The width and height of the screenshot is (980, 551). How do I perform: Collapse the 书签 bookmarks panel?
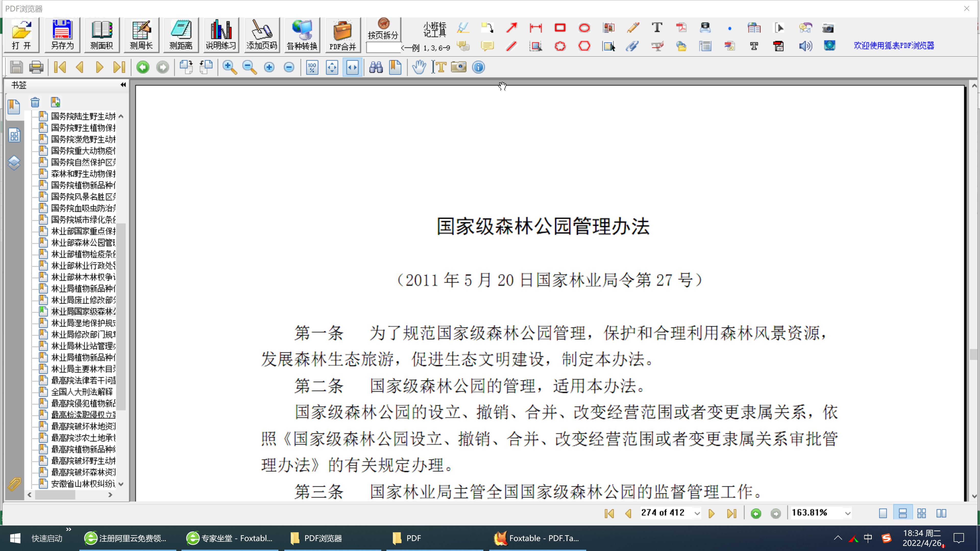pyautogui.click(x=123, y=84)
